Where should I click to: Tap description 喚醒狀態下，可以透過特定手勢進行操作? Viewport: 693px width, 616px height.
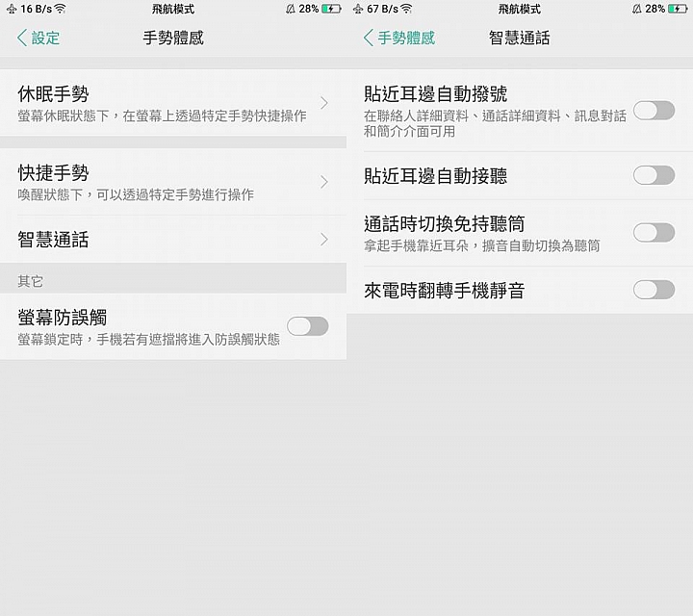(x=136, y=194)
